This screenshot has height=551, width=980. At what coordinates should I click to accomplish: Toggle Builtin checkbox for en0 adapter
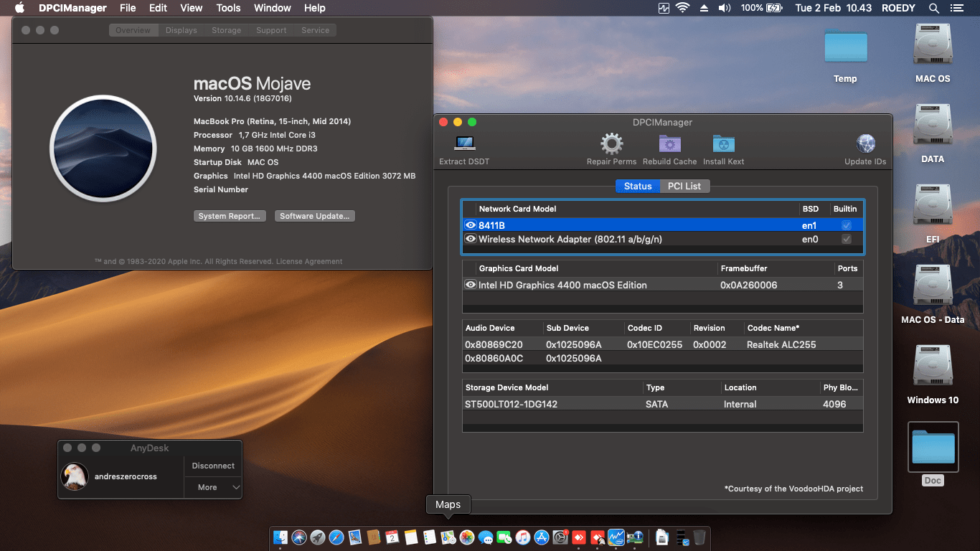click(845, 239)
